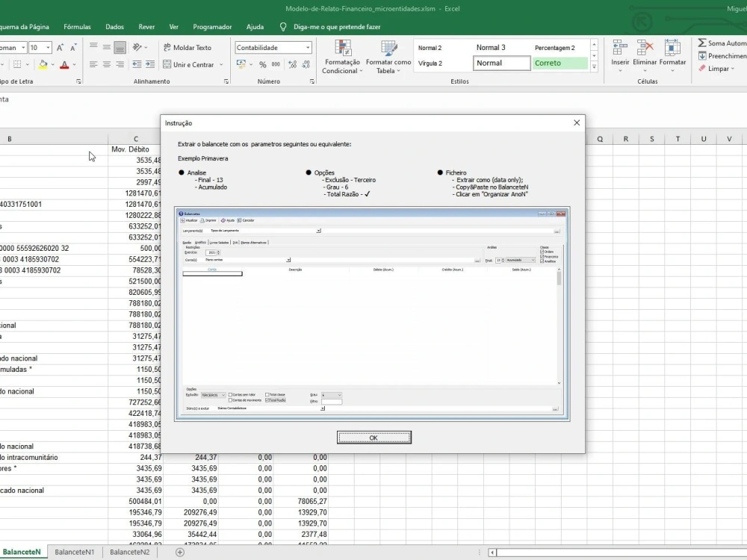Open the Rever ribbon tab

click(x=146, y=27)
